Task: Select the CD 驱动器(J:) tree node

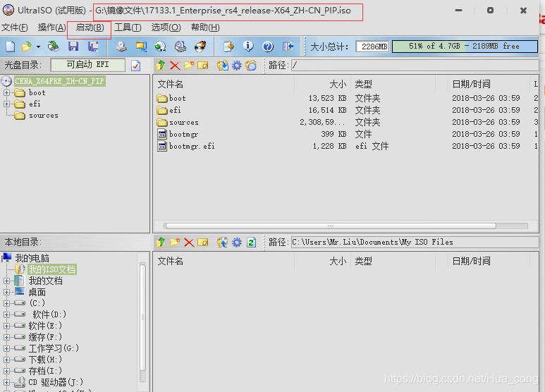Action: (x=56, y=382)
